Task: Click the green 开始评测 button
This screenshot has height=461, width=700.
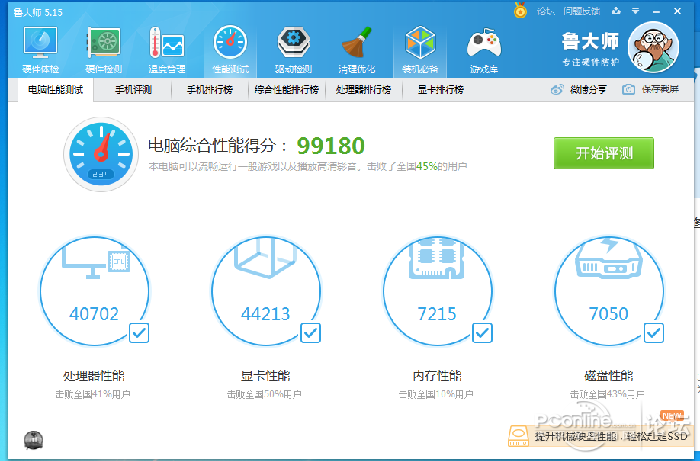Action: coord(604,153)
